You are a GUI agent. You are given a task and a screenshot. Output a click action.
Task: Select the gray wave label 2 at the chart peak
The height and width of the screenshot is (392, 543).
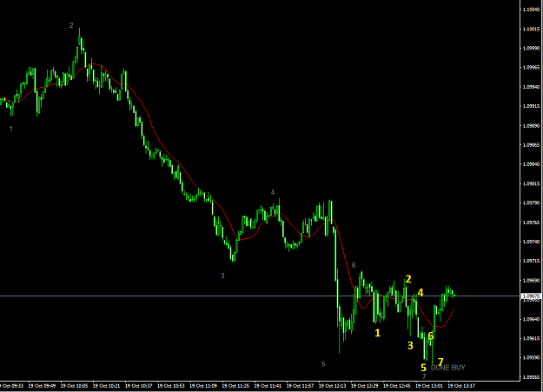click(71, 25)
